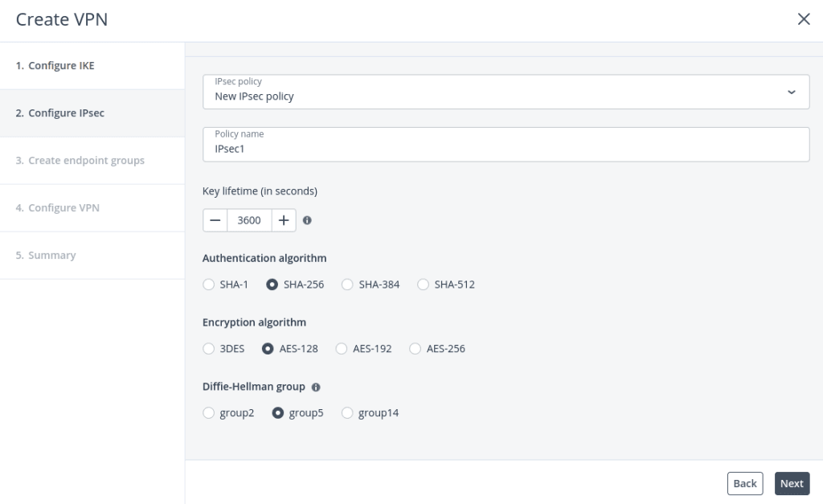
Task: Click the key lifetime info icon
Action: point(307,220)
